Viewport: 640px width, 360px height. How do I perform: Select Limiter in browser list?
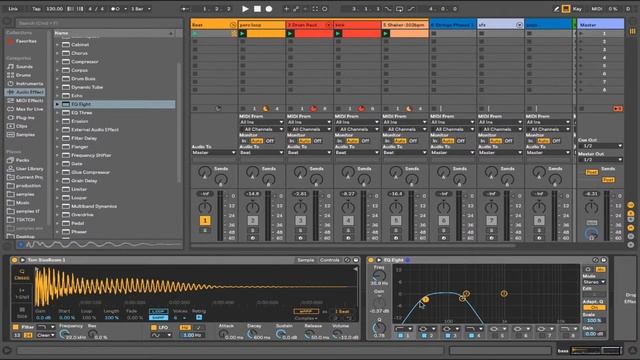79,189
